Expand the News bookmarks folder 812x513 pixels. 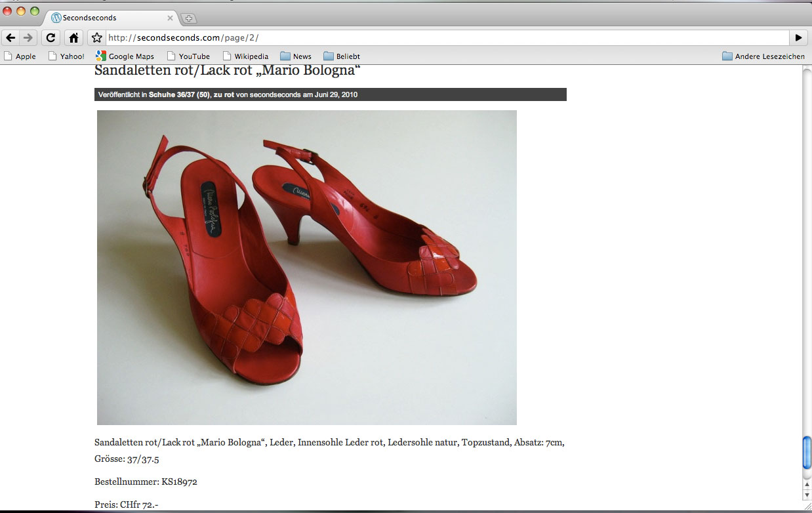click(296, 56)
